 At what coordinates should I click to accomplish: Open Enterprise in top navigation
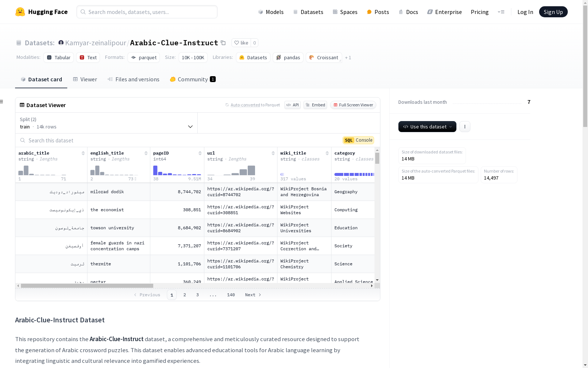pyautogui.click(x=444, y=12)
